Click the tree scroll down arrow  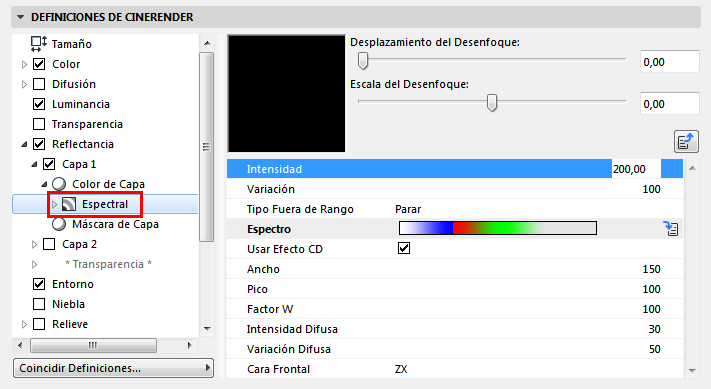(x=207, y=329)
